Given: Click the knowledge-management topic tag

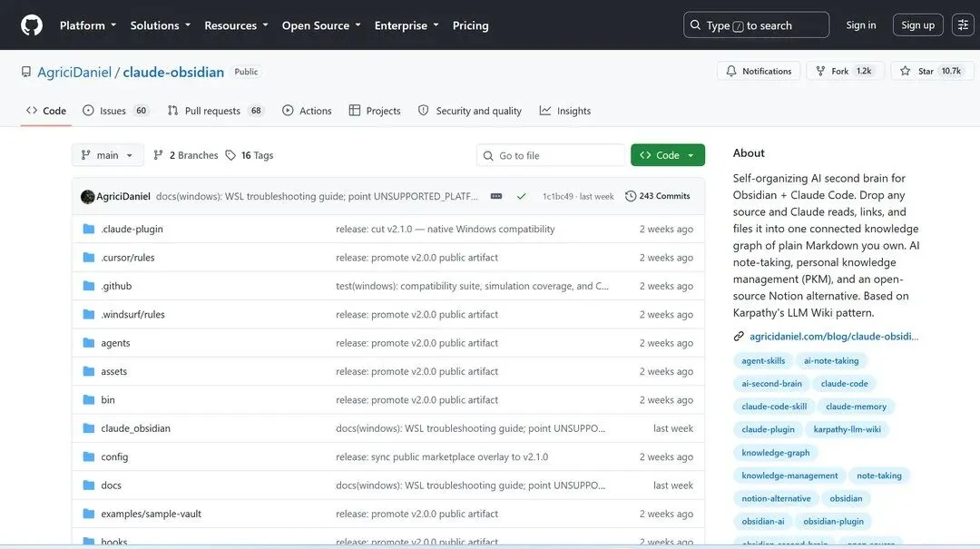Looking at the screenshot, I should click(x=789, y=475).
